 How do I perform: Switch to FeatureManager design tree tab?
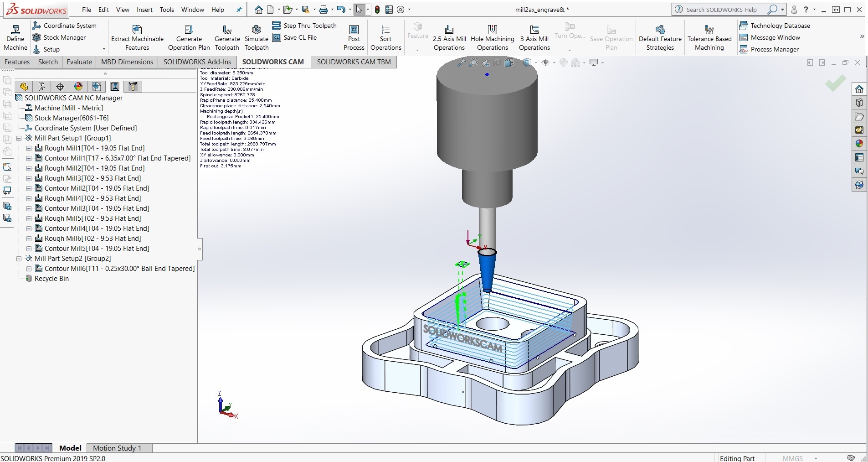pyautogui.click(x=24, y=87)
